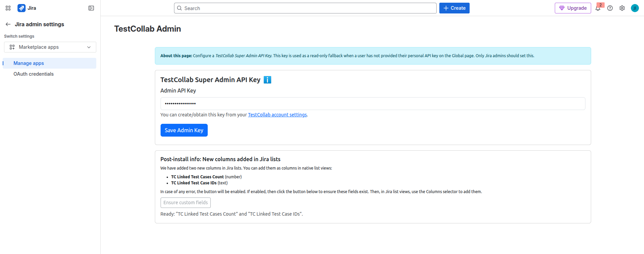Go back with the admin settings arrow
This screenshot has height=254, width=644.
click(x=8, y=24)
